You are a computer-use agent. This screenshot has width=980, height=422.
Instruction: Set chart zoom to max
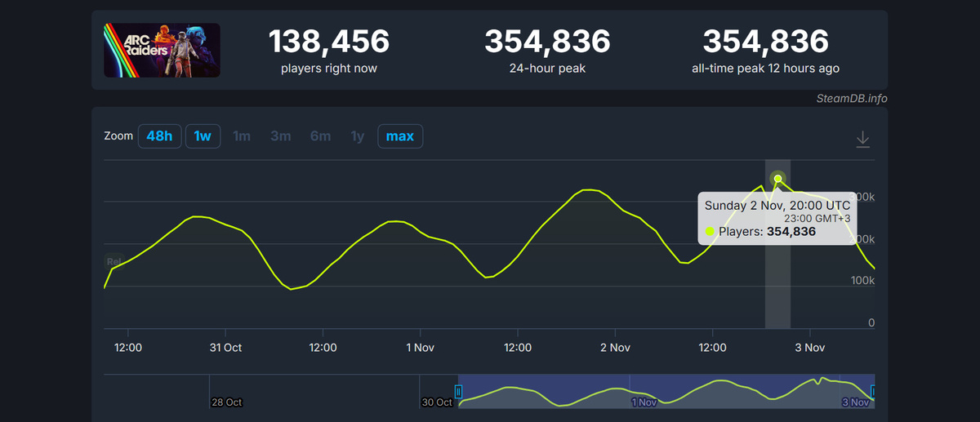pyautogui.click(x=399, y=135)
